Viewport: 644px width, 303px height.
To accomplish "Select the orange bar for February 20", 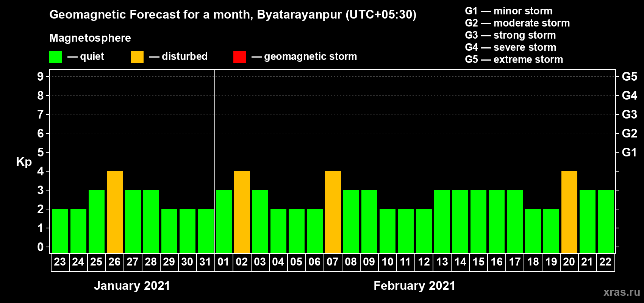I will pyautogui.click(x=569, y=212).
